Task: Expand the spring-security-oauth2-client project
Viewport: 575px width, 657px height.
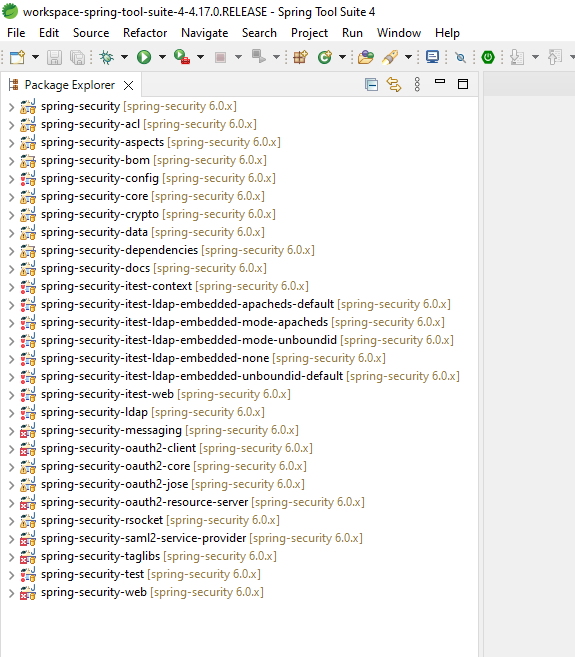Action: [x=11, y=450]
